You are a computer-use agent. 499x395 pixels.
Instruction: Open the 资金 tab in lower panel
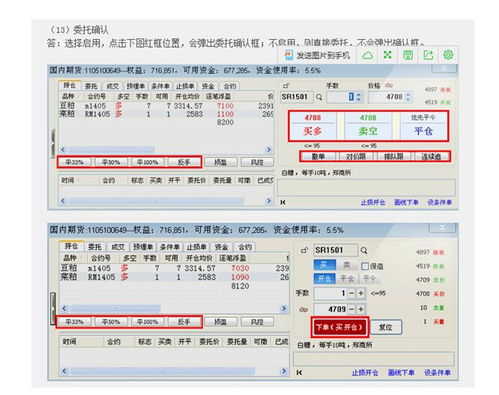click(x=221, y=247)
